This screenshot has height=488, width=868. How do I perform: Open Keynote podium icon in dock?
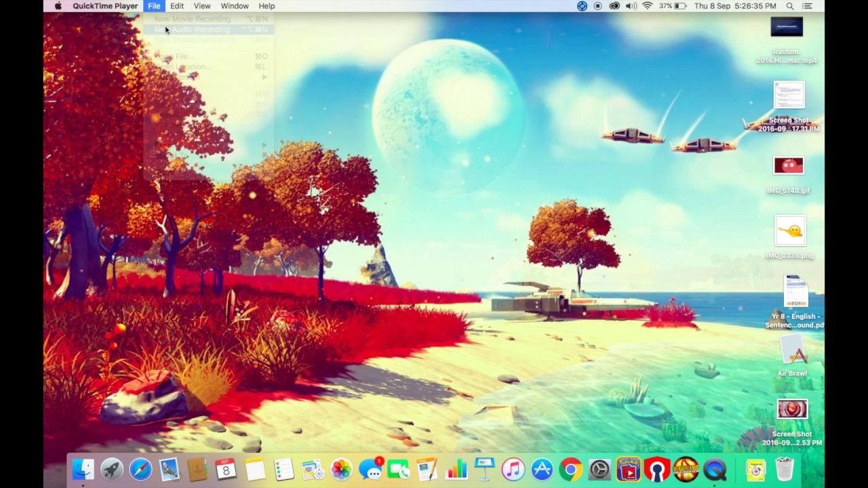pos(485,469)
